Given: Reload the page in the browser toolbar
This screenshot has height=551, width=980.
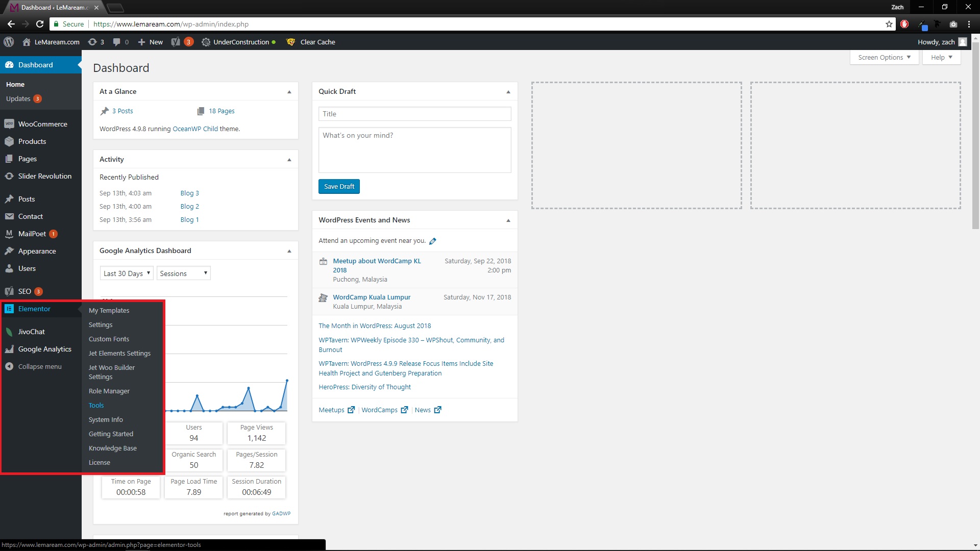Looking at the screenshot, I should click(40, 24).
